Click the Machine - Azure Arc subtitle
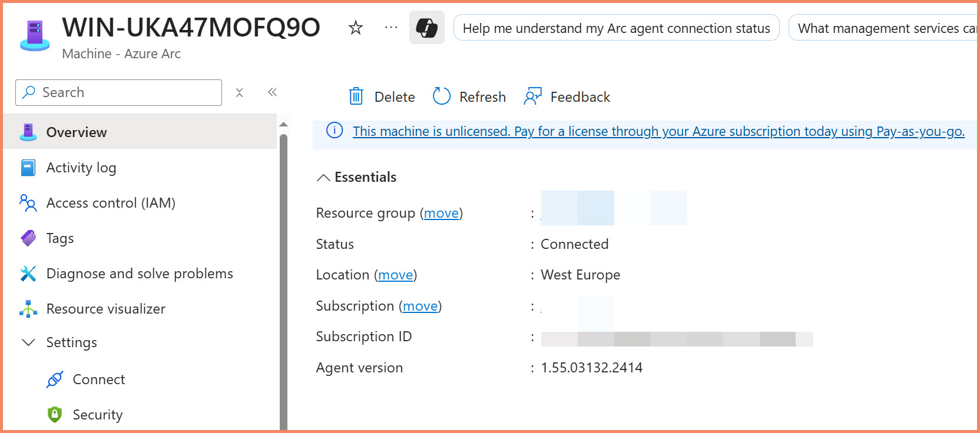Screen dimensions: 980x433 click(x=121, y=54)
